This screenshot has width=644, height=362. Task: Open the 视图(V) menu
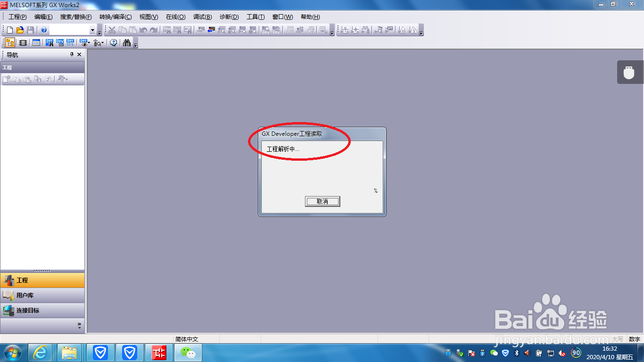(x=149, y=17)
